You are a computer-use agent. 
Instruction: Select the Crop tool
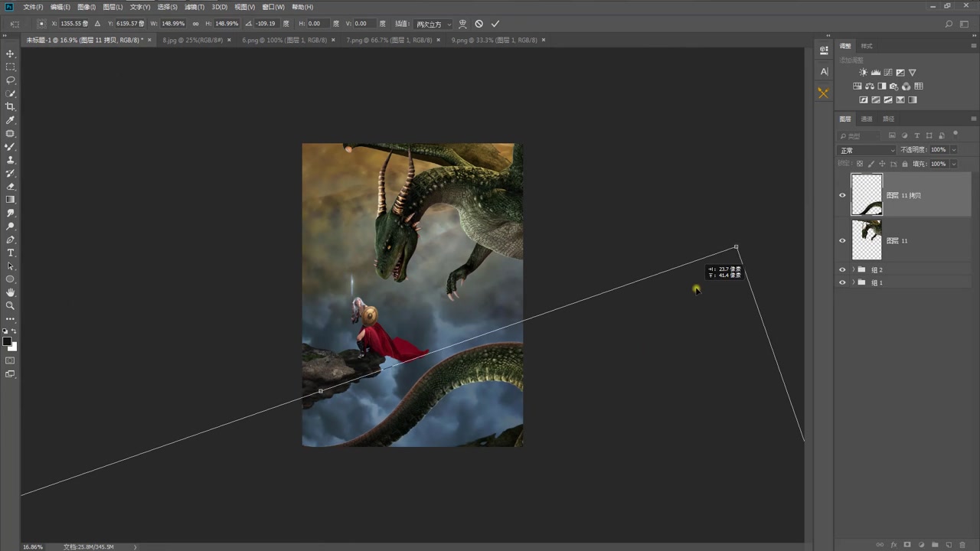pos(11,106)
